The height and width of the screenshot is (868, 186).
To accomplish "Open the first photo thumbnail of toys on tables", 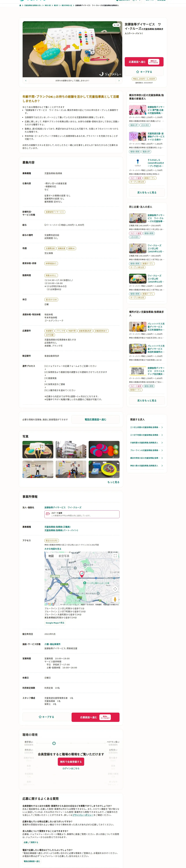I will (38, 450).
